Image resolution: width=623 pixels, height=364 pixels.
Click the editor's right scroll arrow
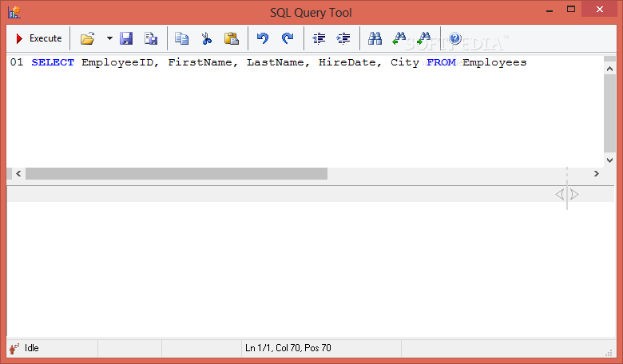point(596,173)
